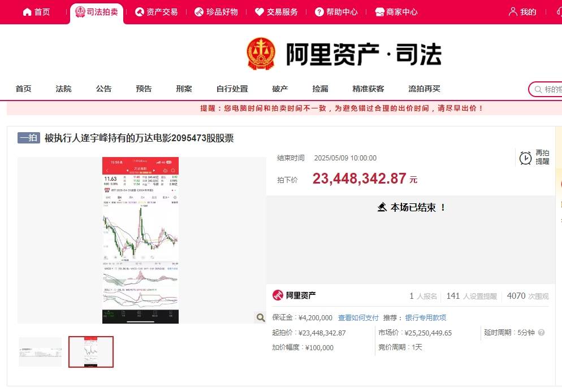The width and height of the screenshot is (562, 392).
Task: Select 自行处置 in the navigation bar
Action: click(232, 89)
